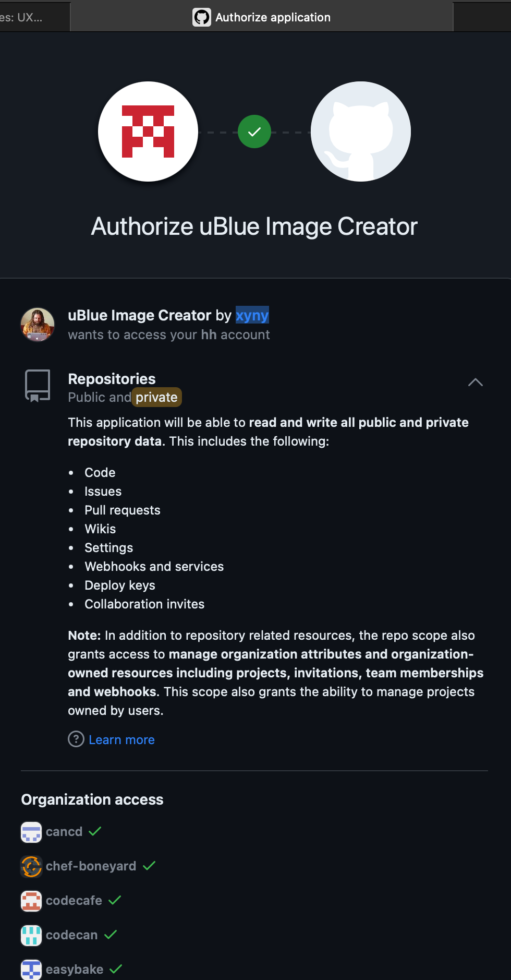
Task: Click the Repositories book icon
Action: [x=38, y=386]
